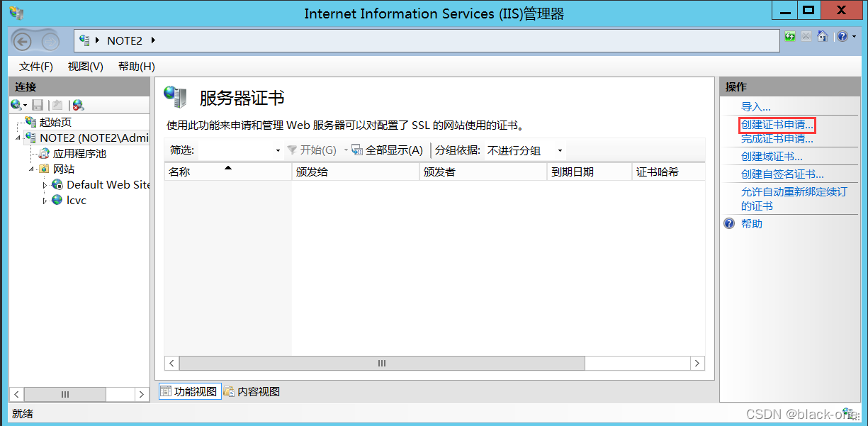The width and height of the screenshot is (868, 426).
Task: Click the connections pane scroll left arrow
Action: (17, 394)
